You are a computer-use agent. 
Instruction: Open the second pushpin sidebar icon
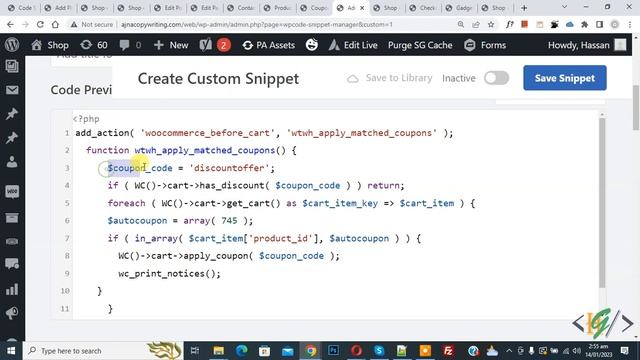click(x=12, y=138)
